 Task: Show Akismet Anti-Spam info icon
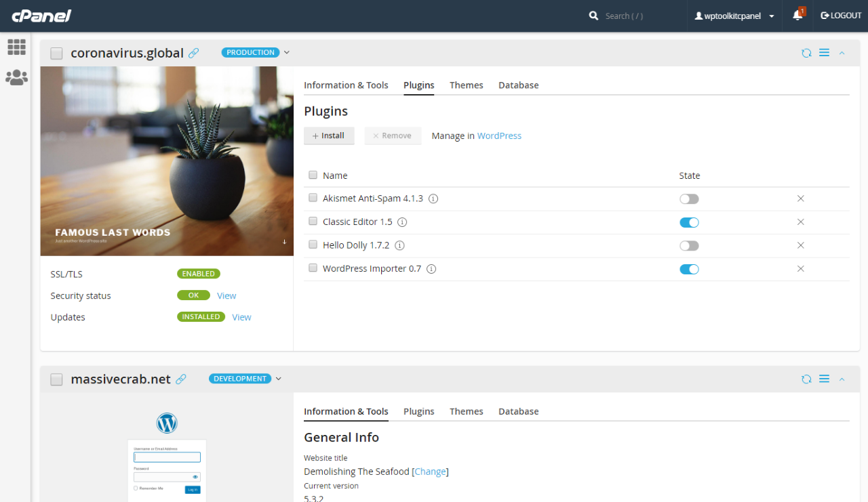pyautogui.click(x=433, y=198)
